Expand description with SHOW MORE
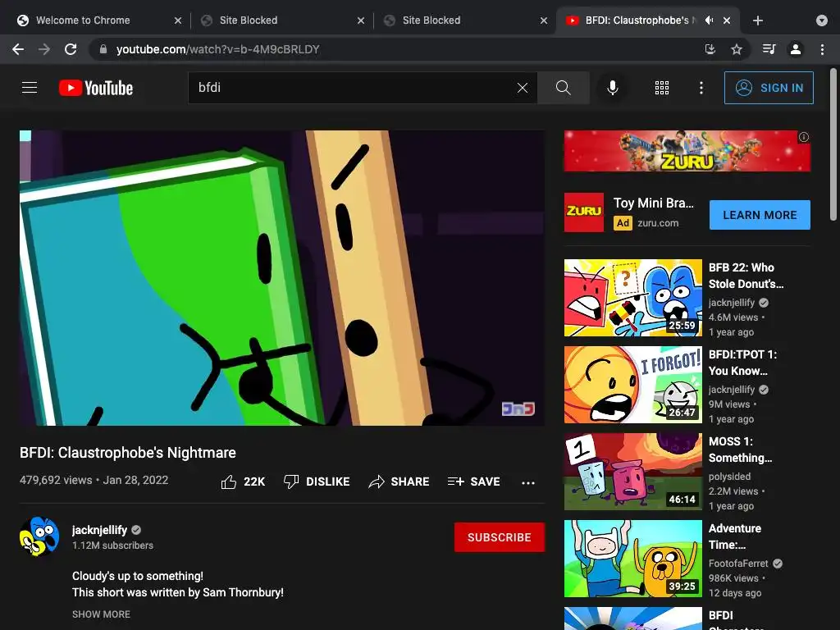The image size is (840, 630). point(101,614)
